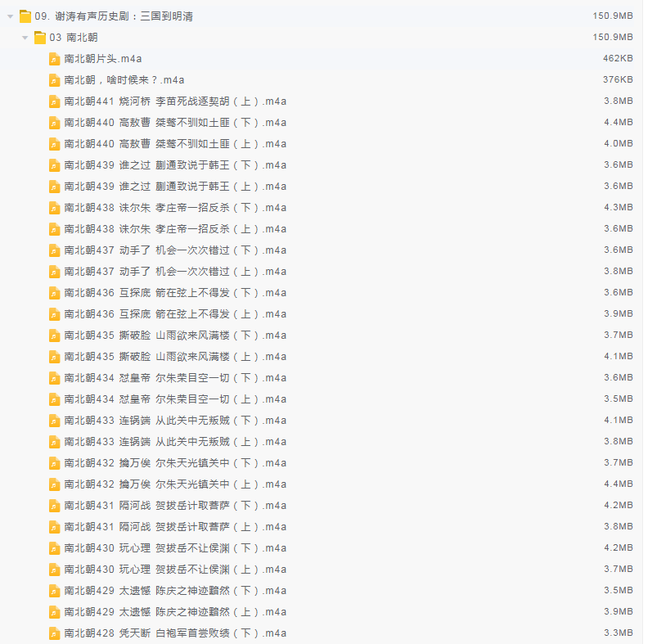Select 南北朝430 玩心理（下）.m4a
Viewport: 648px width, 644px height.
tap(174, 547)
